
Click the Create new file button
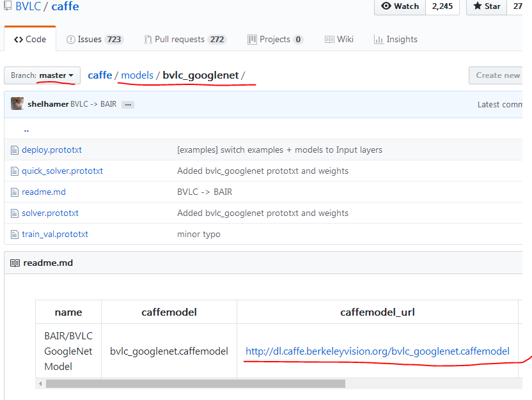click(x=496, y=75)
